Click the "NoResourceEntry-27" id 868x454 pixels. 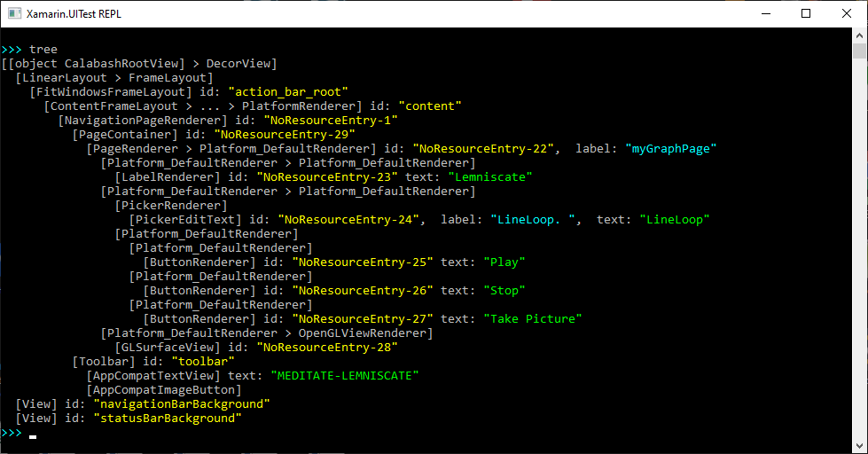pyautogui.click(x=363, y=319)
